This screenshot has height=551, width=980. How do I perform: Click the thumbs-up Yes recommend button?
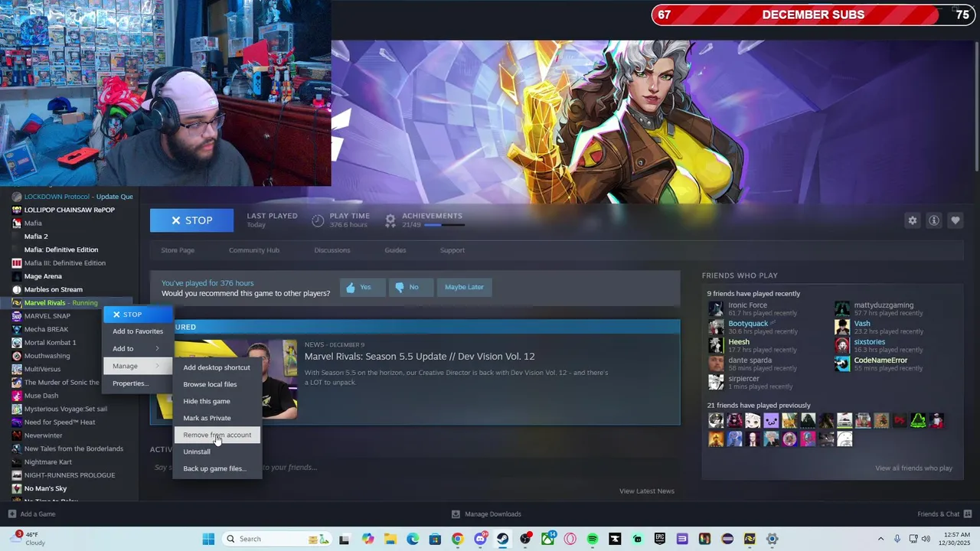[361, 287]
